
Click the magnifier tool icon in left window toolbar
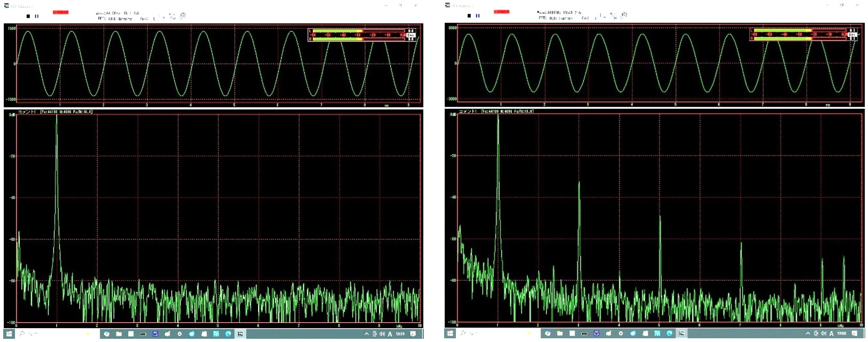tap(183, 16)
